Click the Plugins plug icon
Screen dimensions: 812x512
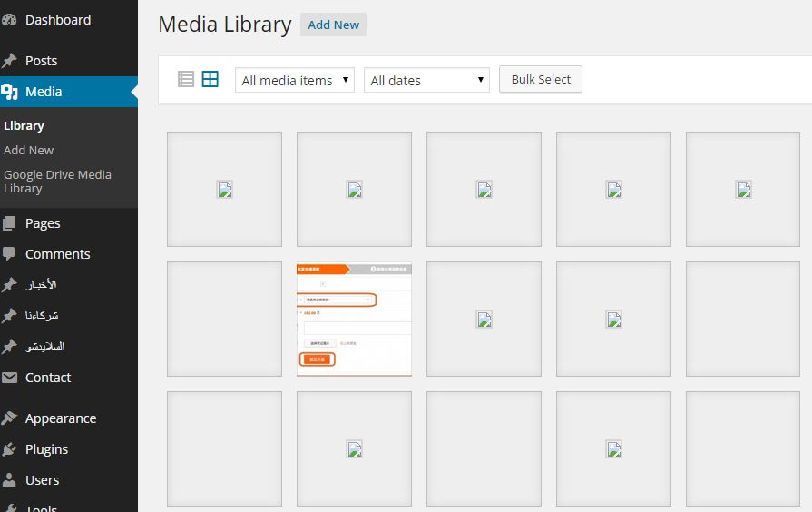10,449
